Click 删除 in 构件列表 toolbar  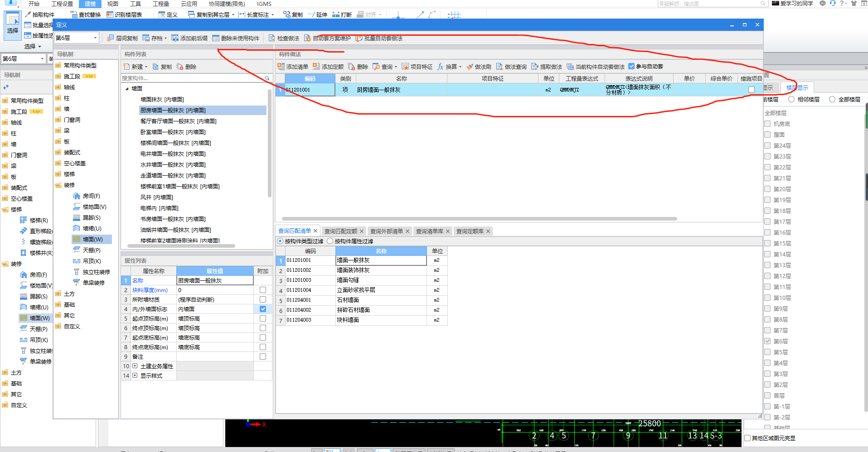click(187, 67)
